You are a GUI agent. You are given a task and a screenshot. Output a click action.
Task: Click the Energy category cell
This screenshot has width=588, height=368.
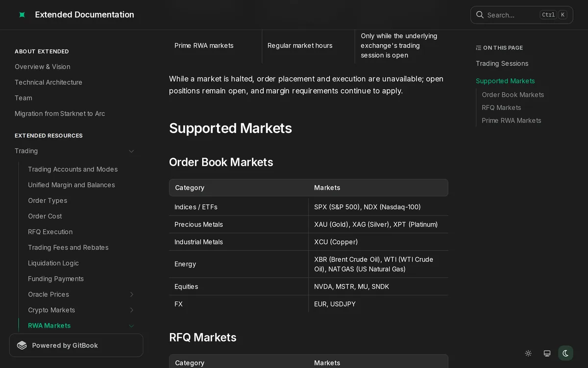click(x=239, y=264)
